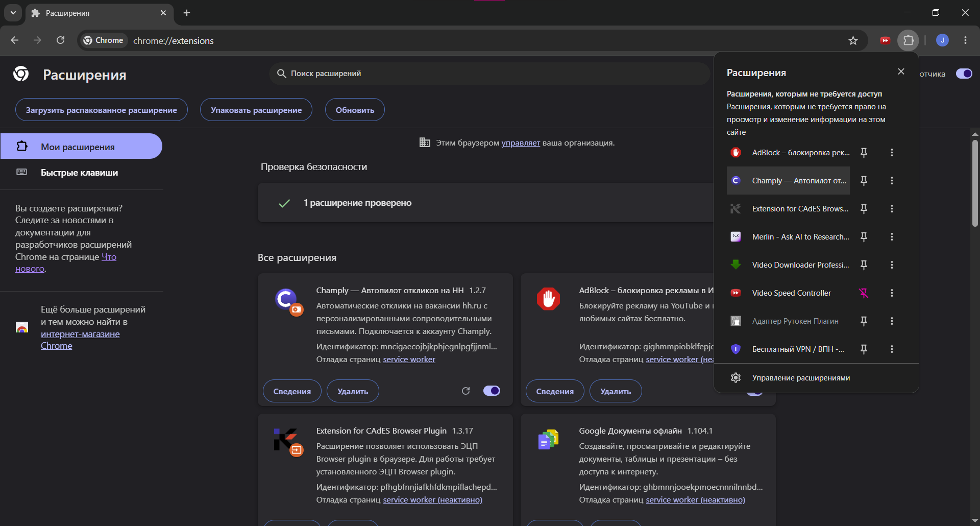Focus the Поиск расширений search field
Screen dimensions: 980x526
tap(489, 74)
